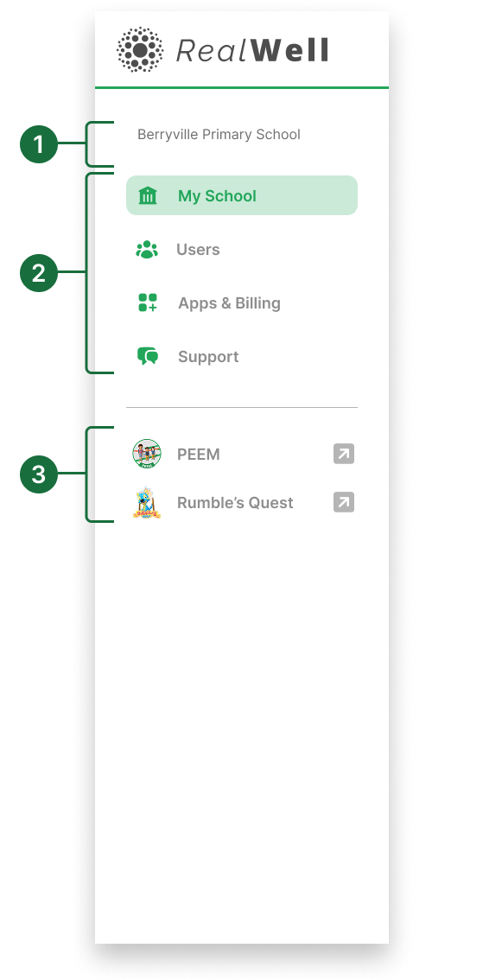Image resolution: width=502 pixels, height=980 pixels.
Task: Click the RealWell dotted sphere logo icon
Action: tap(140, 49)
